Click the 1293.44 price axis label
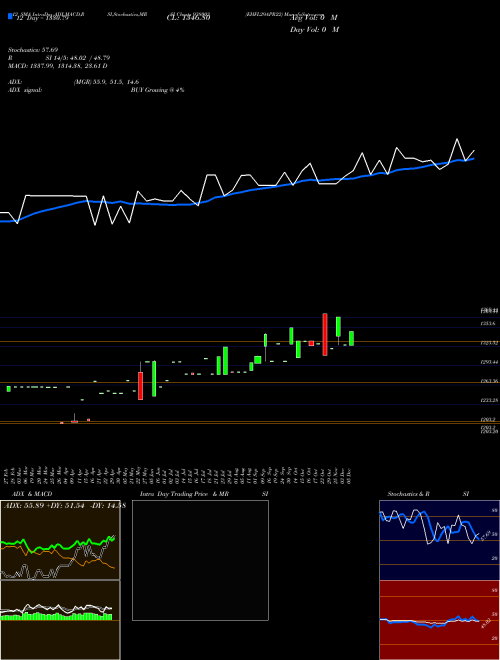The height and width of the screenshot is (660, 500). 489,362
